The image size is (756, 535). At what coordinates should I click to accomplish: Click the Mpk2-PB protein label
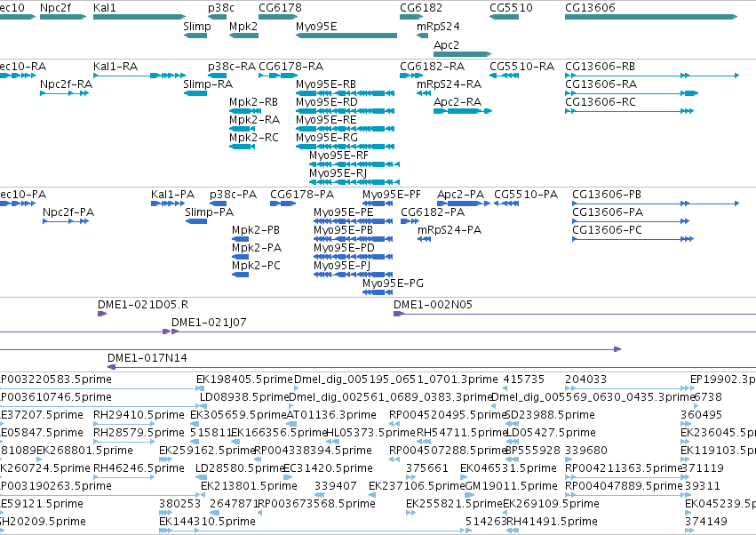tap(256, 230)
